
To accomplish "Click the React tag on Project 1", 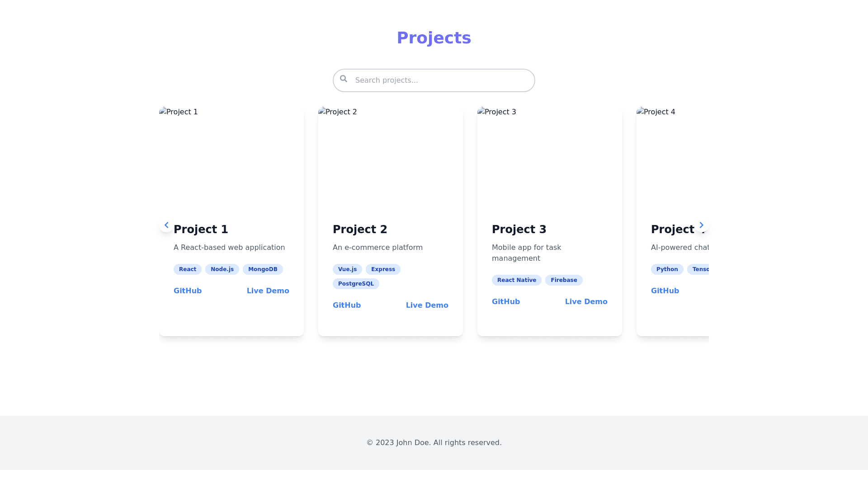I will (x=188, y=269).
